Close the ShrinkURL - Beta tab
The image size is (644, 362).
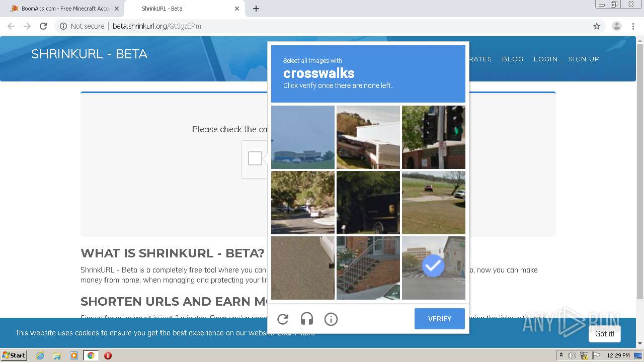tap(237, 9)
